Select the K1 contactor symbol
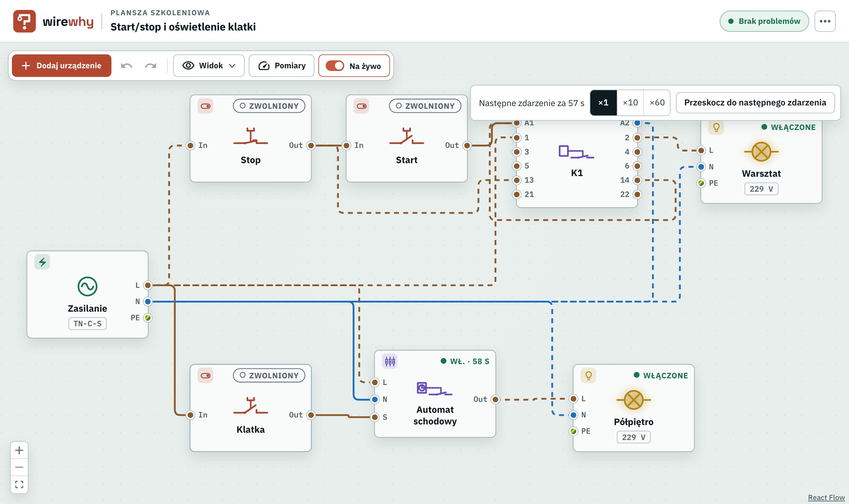 576,152
